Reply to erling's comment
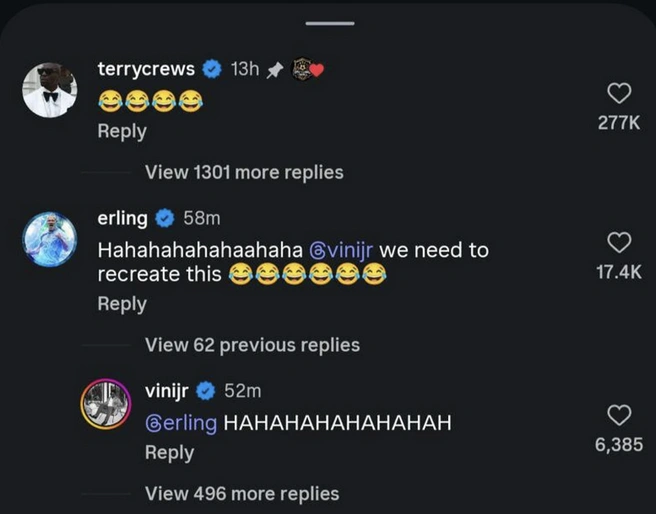 click(x=122, y=304)
